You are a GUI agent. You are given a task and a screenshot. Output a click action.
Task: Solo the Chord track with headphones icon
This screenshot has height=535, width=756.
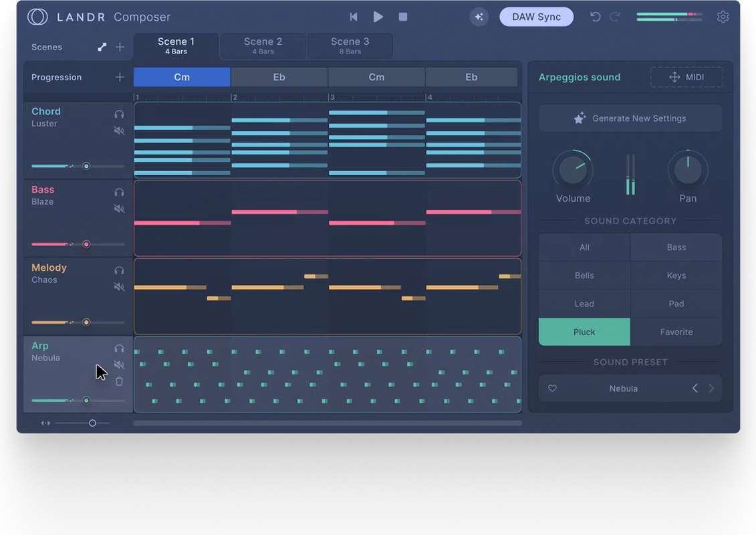119,114
